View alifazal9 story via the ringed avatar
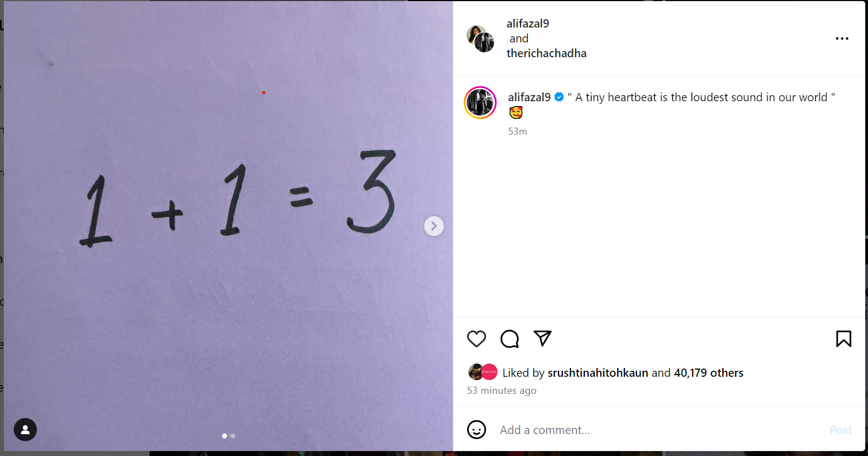 480,103
